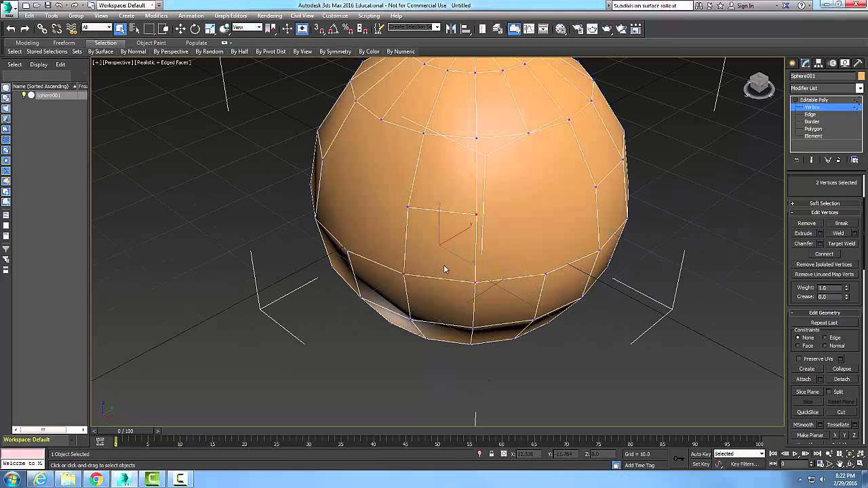Screen dimensions: 868x488
Task: Click the Collapse button
Action: click(x=842, y=369)
